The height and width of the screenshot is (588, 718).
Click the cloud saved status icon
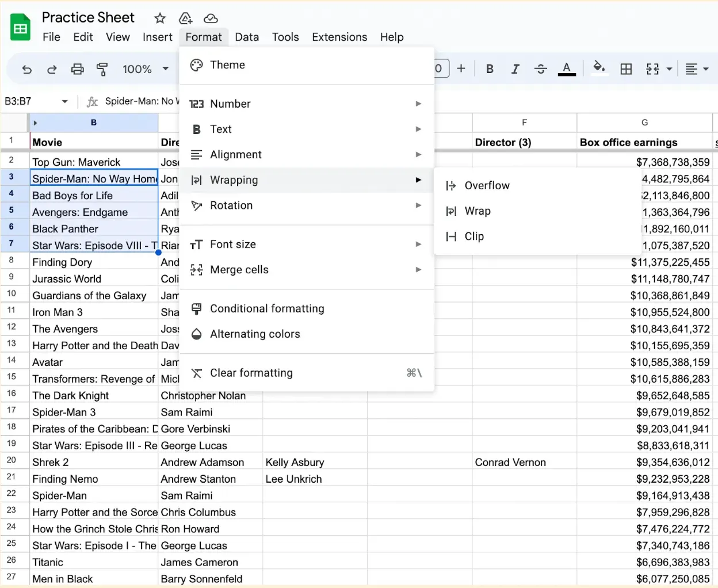(211, 18)
